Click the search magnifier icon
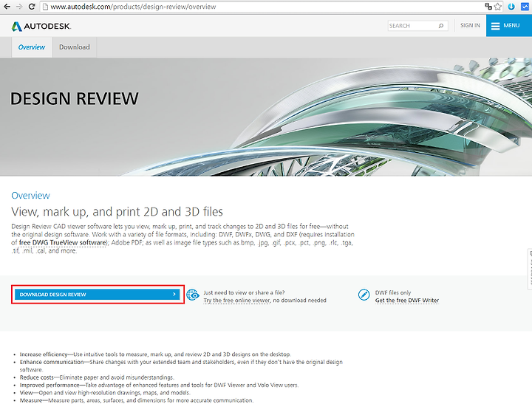Image resolution: width=532 pixels, height=404 pixels. [x=441, y=26]
